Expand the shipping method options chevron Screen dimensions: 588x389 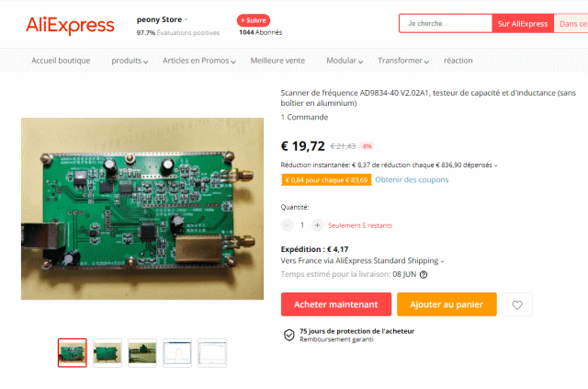(443, 261)
